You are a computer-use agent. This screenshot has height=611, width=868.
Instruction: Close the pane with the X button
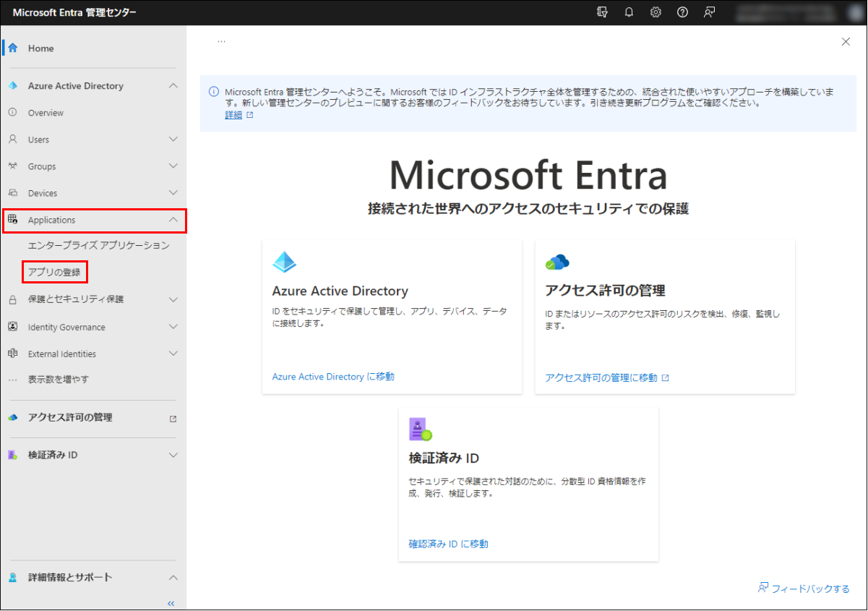tap(846, 42)
